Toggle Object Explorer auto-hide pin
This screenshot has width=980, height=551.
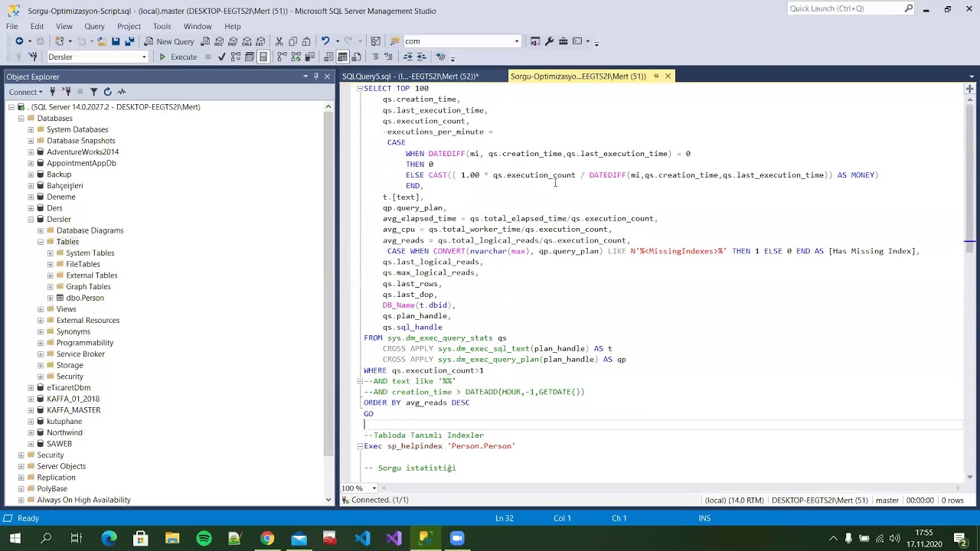click(315, 77)
